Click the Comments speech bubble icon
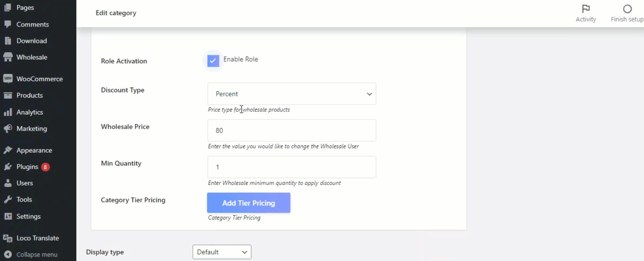The image size is (644, 261). 8,24
